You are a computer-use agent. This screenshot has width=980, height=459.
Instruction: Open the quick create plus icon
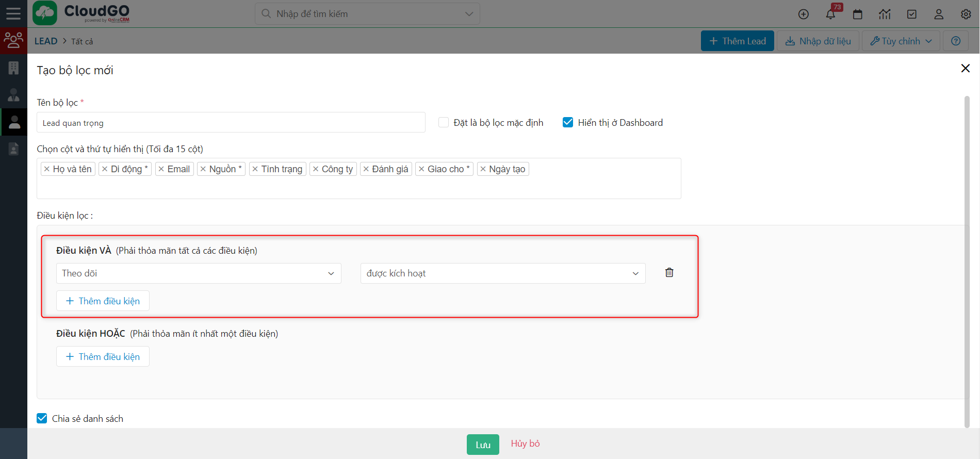click(804, 14)
